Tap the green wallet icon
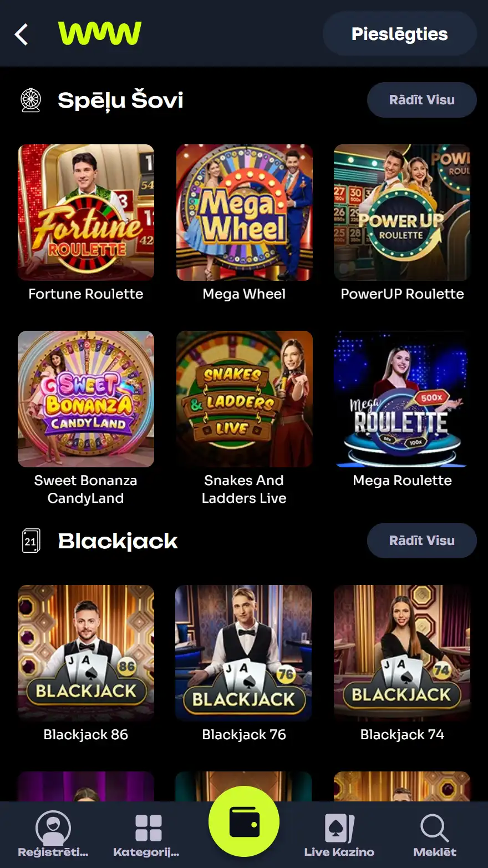 pos(244,822)
